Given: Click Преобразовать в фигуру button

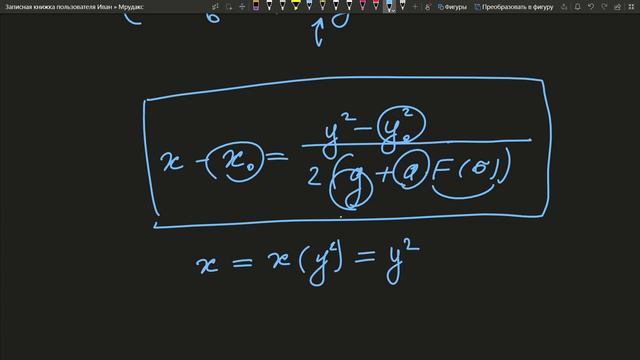Looking at the screenshot, I should (514, 7).
